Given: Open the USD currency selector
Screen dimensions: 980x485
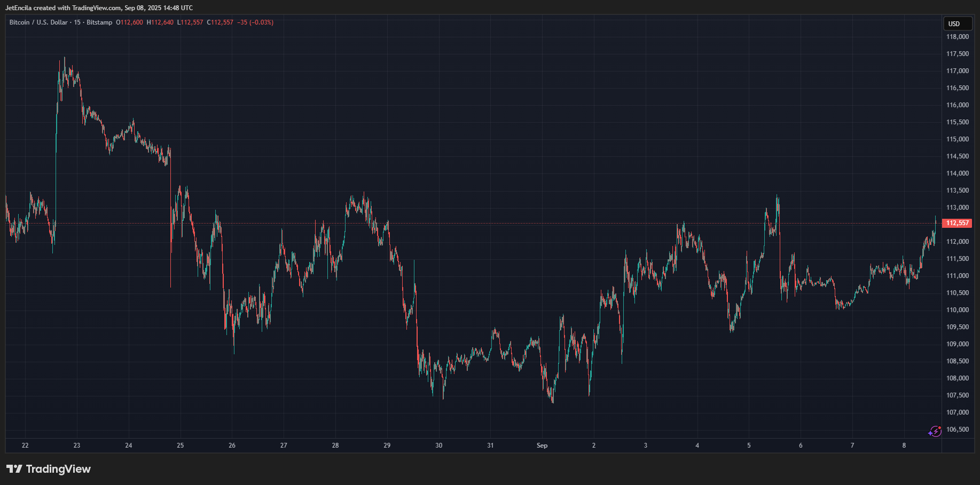Looking at the screenshot, I should pos(957,24).
